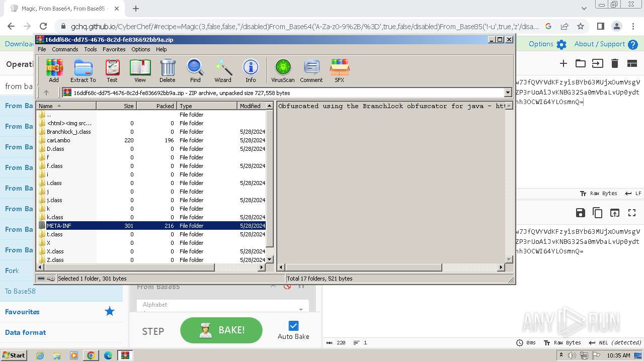The image size is (644, 362).
Task: Select the META-INF folder row
Action: pos(151,226)
